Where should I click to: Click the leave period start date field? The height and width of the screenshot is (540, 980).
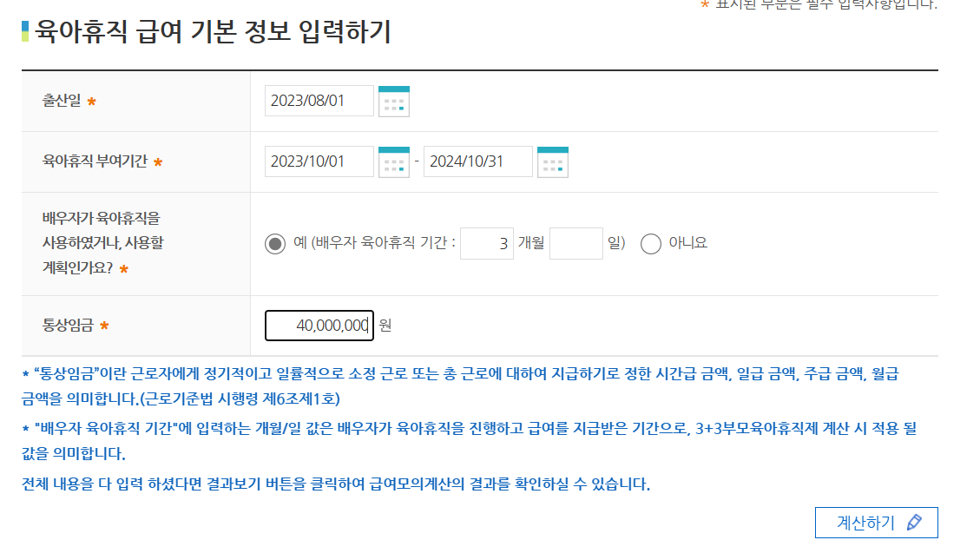click(x=319, y=161)
